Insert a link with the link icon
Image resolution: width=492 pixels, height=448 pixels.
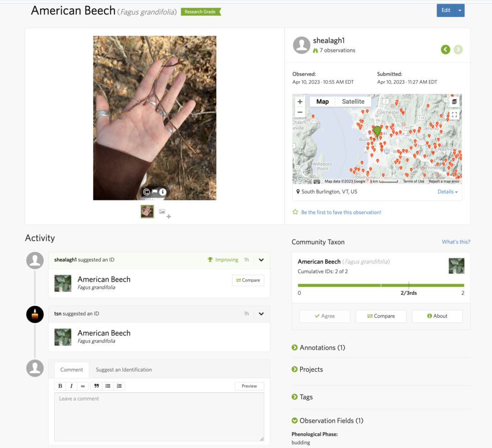pos(83,386)
